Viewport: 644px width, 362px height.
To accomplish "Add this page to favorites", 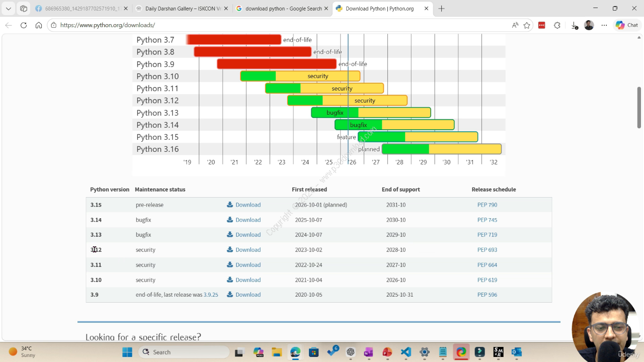I will click(527, 25).
